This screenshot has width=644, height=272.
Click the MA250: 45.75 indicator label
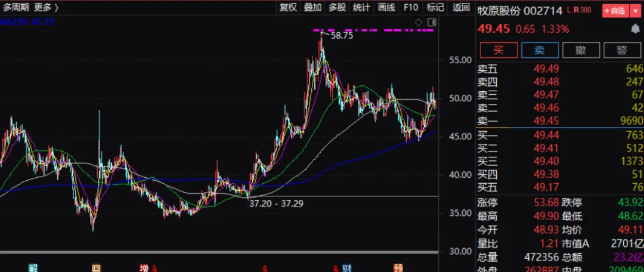click(27, 22)
